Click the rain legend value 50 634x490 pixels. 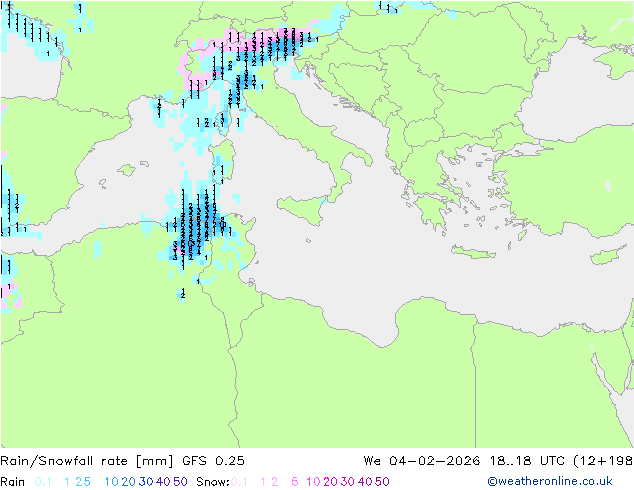(180, 482)
